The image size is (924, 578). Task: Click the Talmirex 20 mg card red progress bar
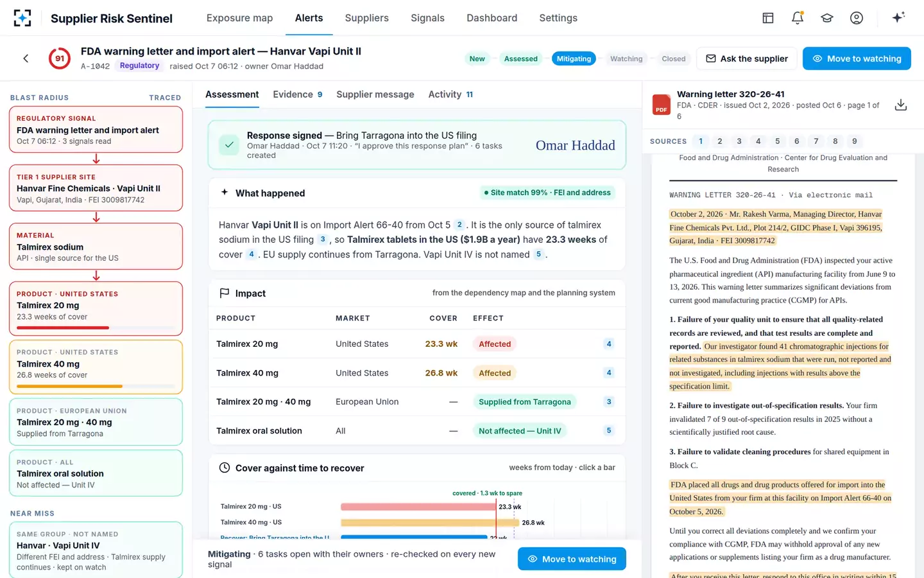(63, 328)
